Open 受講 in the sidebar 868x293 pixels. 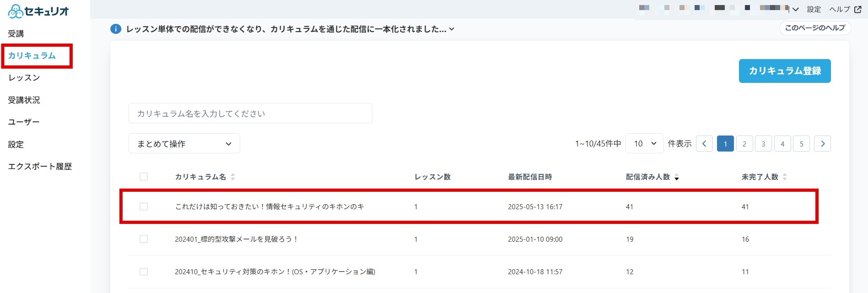(16, 33)
